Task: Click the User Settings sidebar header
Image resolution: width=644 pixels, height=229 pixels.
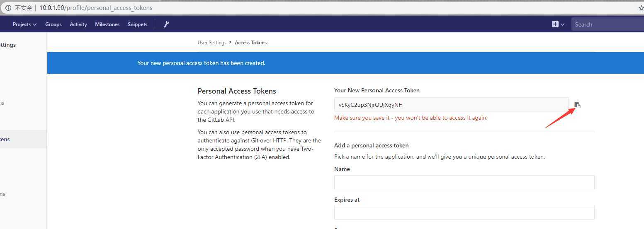Action: coord(8,45)
